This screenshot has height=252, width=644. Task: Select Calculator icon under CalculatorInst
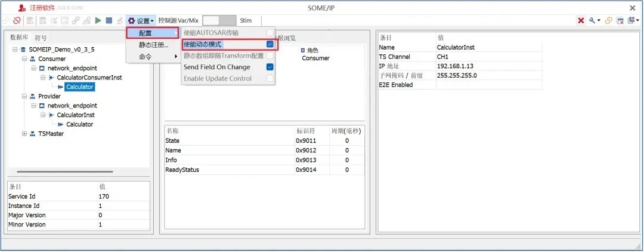[60, 125]
